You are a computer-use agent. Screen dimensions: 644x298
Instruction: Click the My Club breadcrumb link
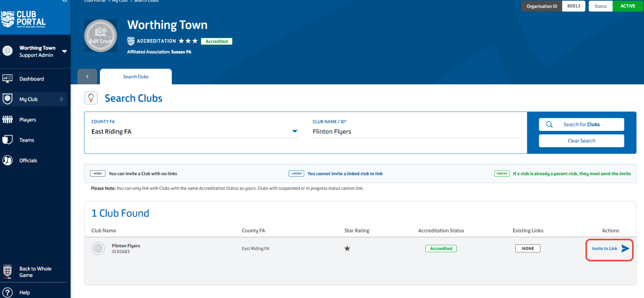119,1
